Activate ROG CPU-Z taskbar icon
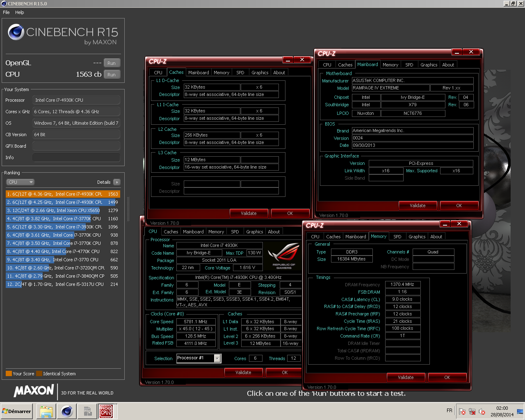Viewport: 525px width, 420px height. click(107, 411)
